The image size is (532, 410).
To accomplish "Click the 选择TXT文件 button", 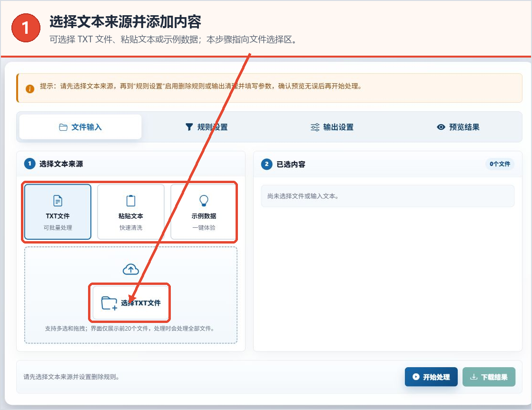I will point(131,303).
